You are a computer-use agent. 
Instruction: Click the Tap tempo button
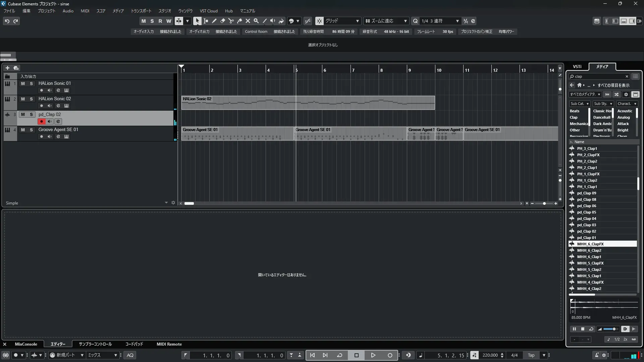(x=531, y=355)
